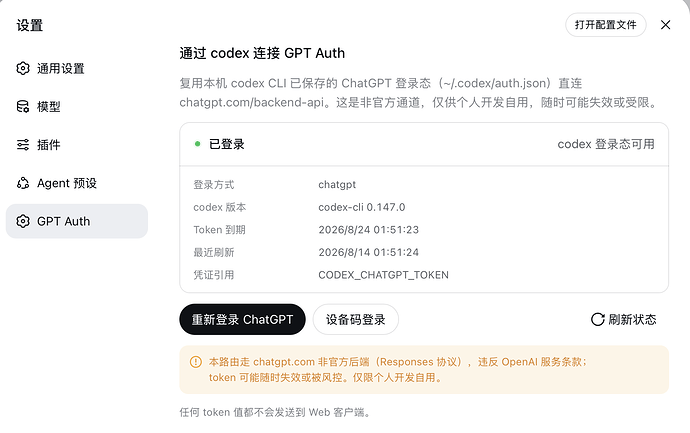Click the orange warning circle icon in the notice
690x433 pixels.
[x=196, y=362]
